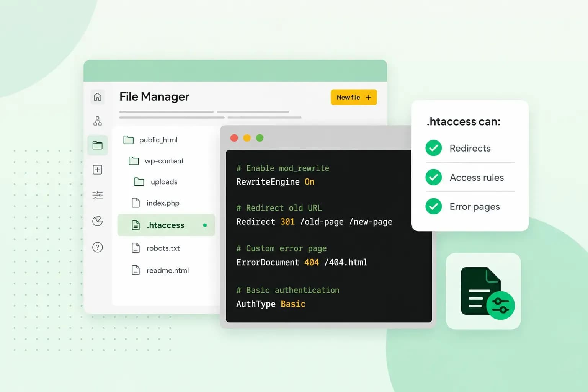This screenshot has width=588, height=392.
Task: Open the Files folder sidebar icon
Action: coord(98,145)
